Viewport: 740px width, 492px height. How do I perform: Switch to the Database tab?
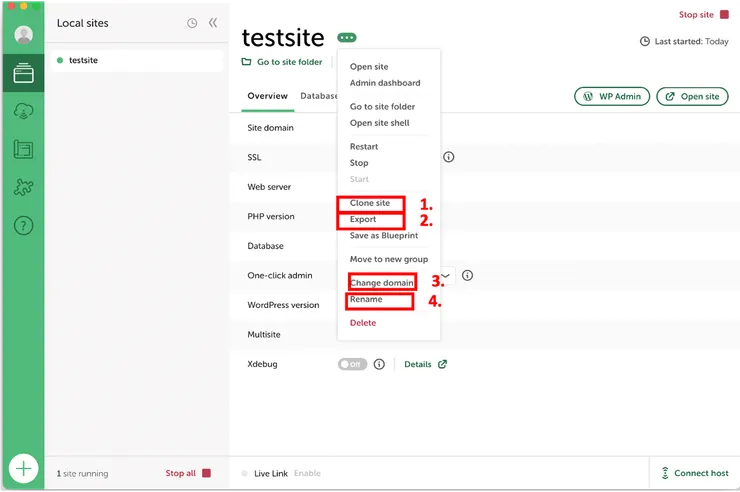click(319, 96)
